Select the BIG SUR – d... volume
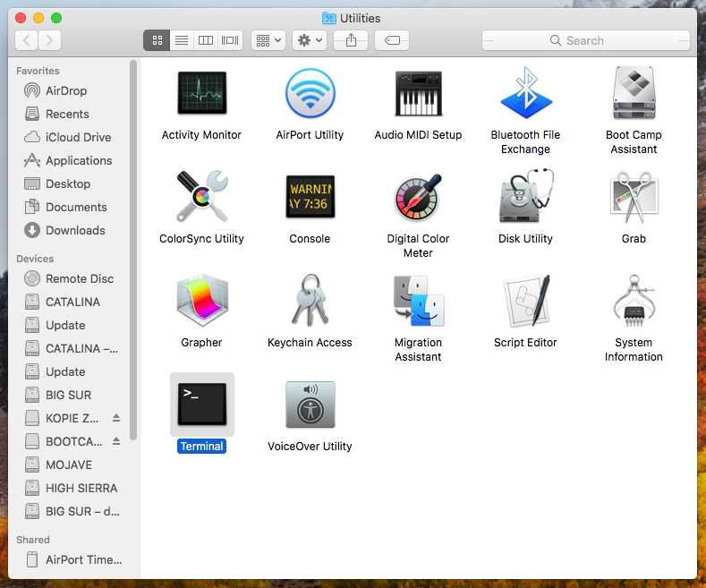This screenshot has height=588, width=706. [72, 511]
